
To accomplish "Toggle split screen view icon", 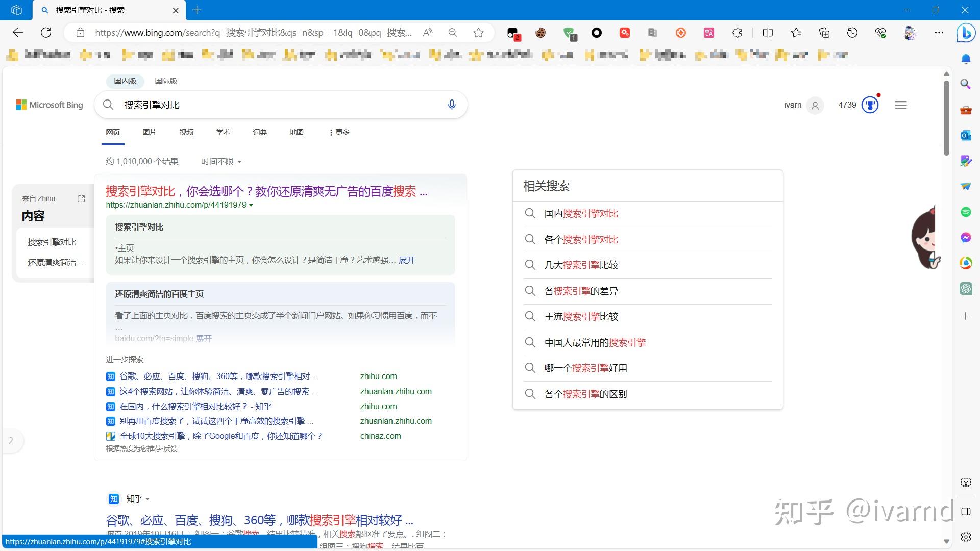I will point(768,33).
